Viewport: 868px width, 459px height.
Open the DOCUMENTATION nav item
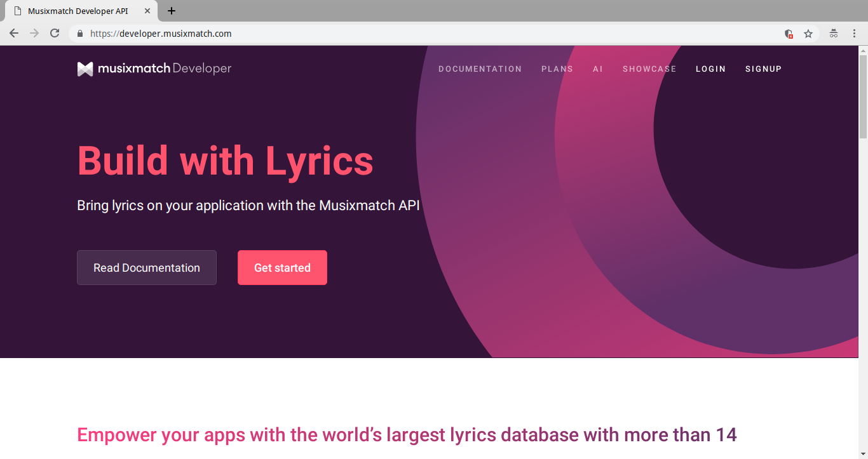click(480, 69)
